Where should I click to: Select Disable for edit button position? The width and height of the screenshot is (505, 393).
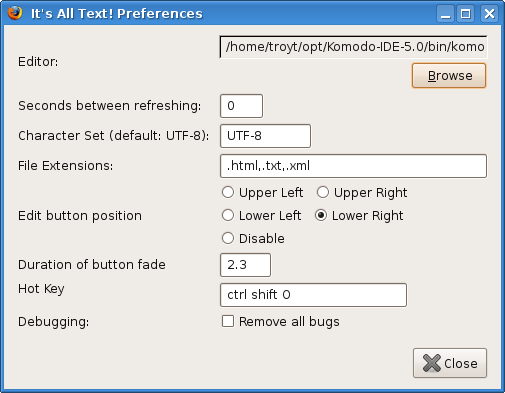(x=228, y=238)
